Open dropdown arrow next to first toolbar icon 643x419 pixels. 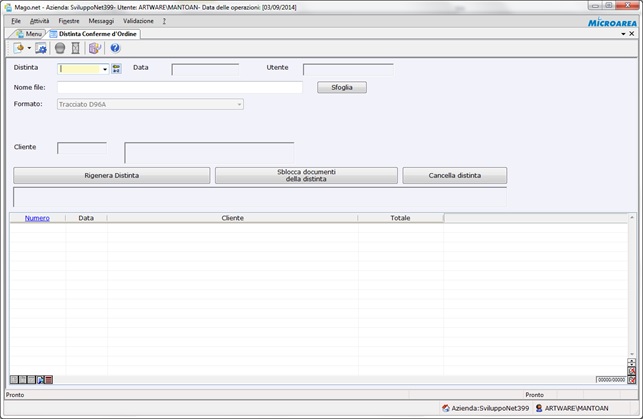point(29,48)
